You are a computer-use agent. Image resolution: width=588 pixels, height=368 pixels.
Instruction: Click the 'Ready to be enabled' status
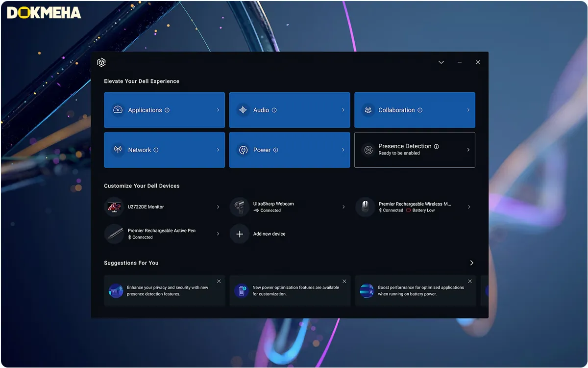point(399,153)
